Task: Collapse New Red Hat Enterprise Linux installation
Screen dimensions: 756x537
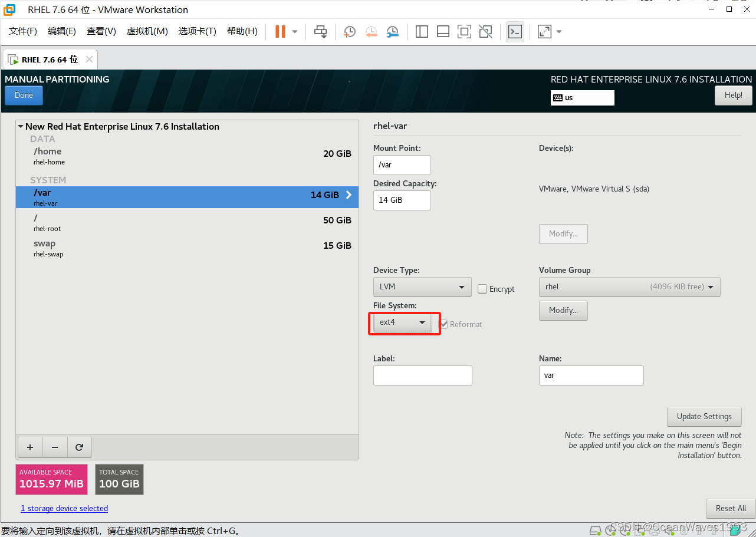Action: 21,127
